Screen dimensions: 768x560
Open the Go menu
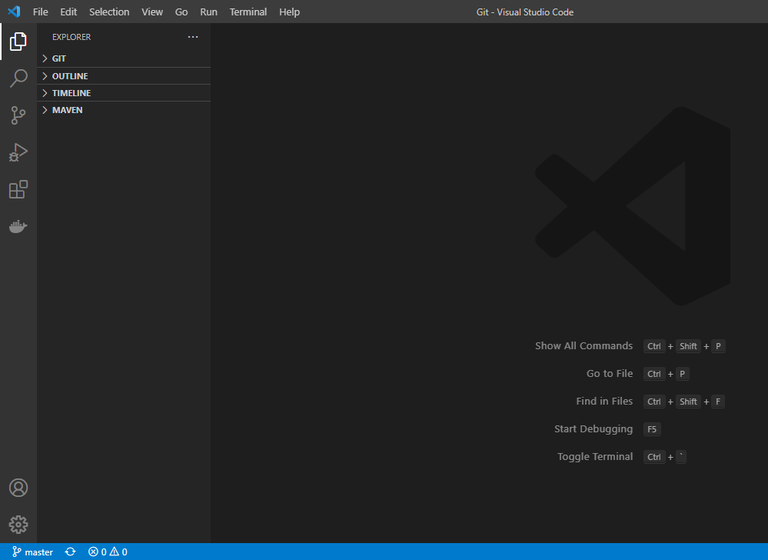181,12
